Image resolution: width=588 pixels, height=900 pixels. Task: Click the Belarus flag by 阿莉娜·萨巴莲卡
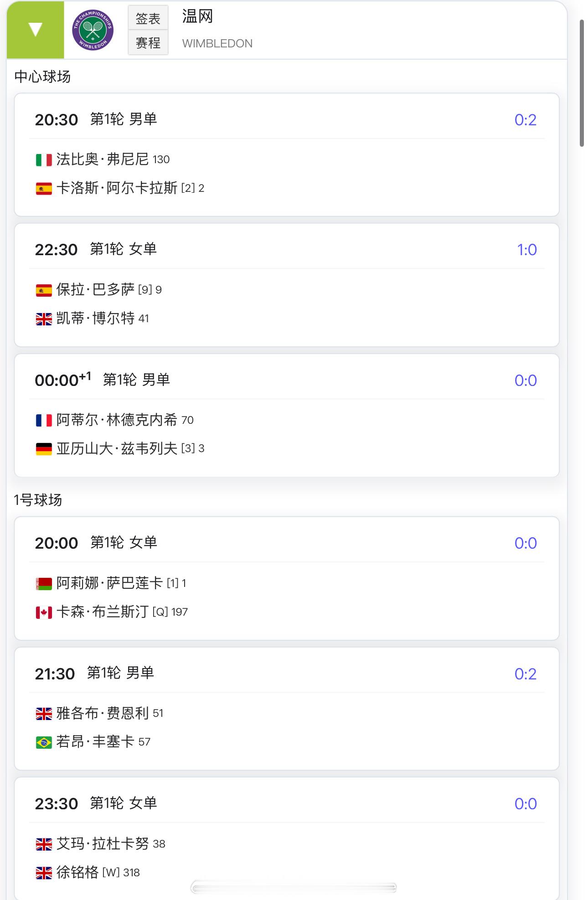(x=44, y=584)
